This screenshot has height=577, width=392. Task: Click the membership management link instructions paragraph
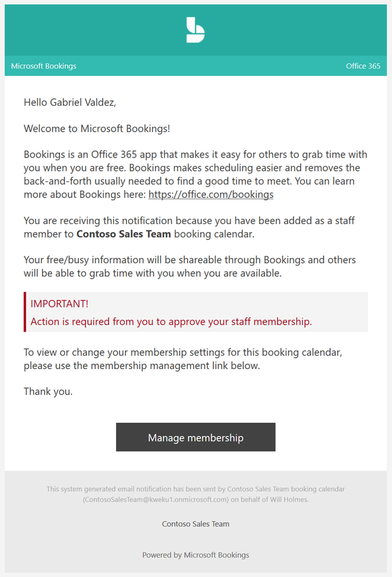[183, 359]
